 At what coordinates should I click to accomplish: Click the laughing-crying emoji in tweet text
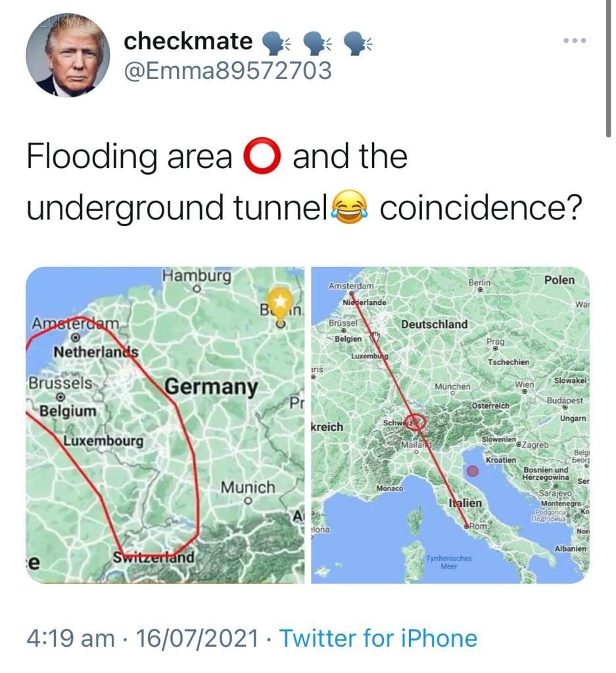tap(350, 207)
